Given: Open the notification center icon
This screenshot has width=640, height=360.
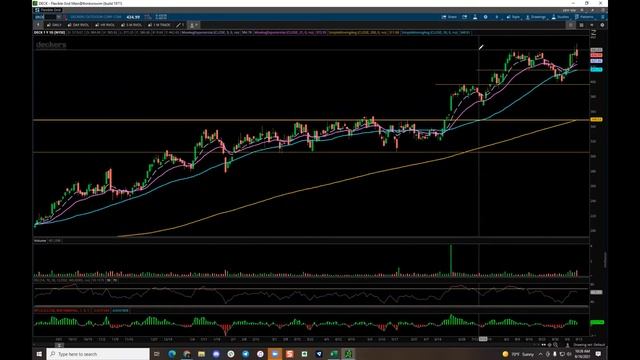Looking at the screenshot, I should pyautogui.click(x=598, y=354).
